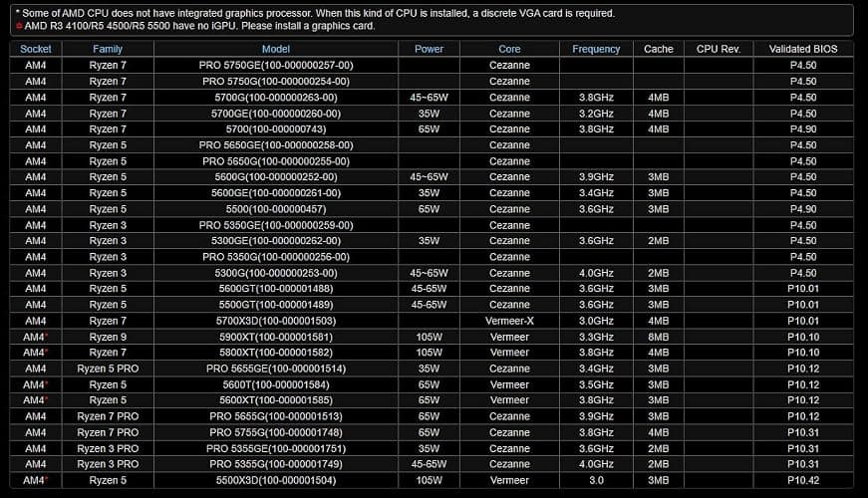Screen dimensions: 868x498
Task: Select model PRO 5355G(100-000001749)
Action: [276, 464]
